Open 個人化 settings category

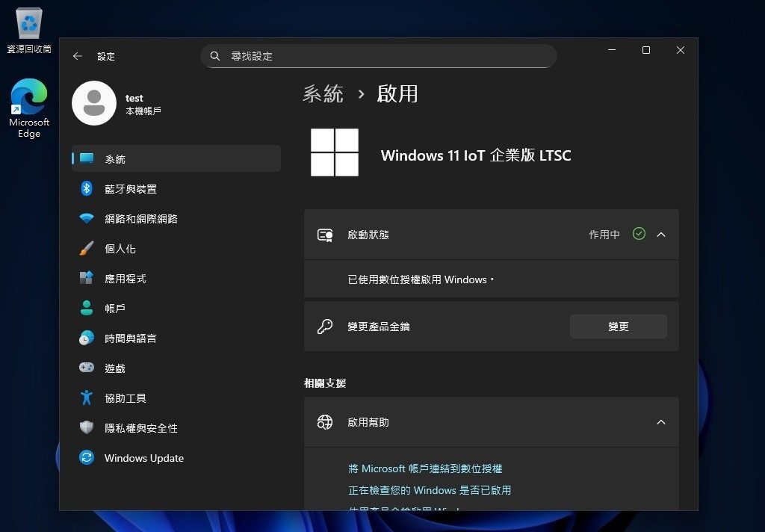pyautogui.click(x=176, y=248)
